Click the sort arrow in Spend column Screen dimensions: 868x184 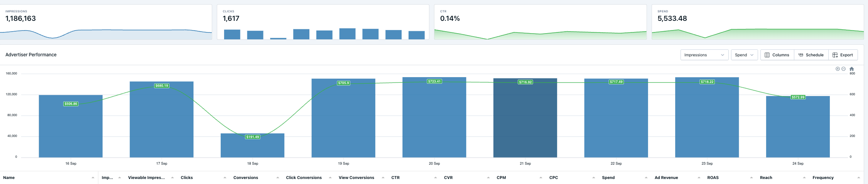(646, 177)
